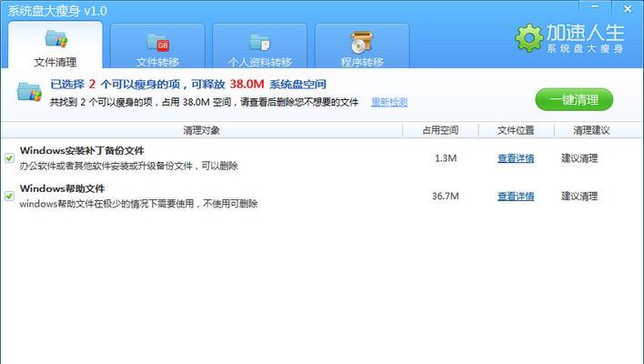Click the 文件转移 GB folder icon

(158, 42)
